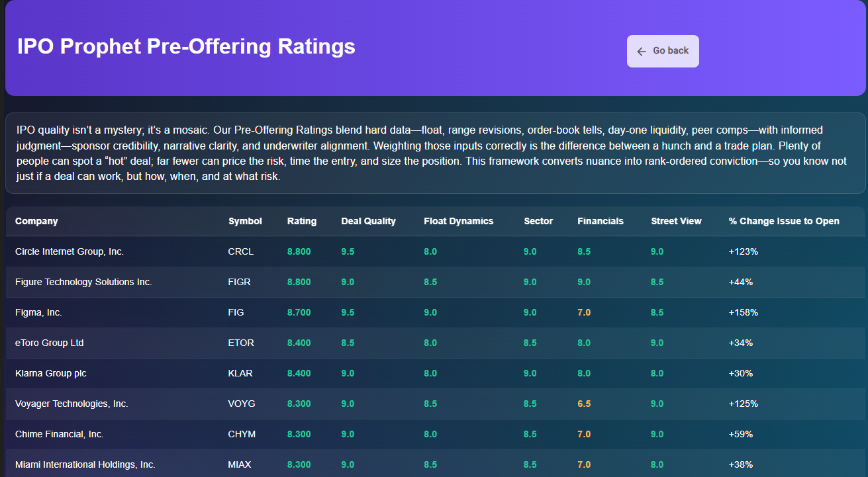The image size is (868, 477).
Task: Click the +158% change value for Figma
Action: [742, 312]
